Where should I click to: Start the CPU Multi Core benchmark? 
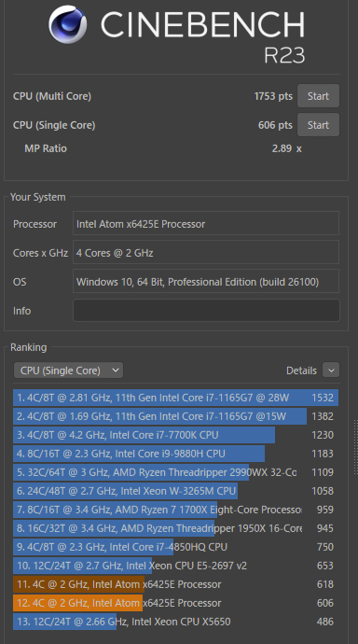coord(318,96)
